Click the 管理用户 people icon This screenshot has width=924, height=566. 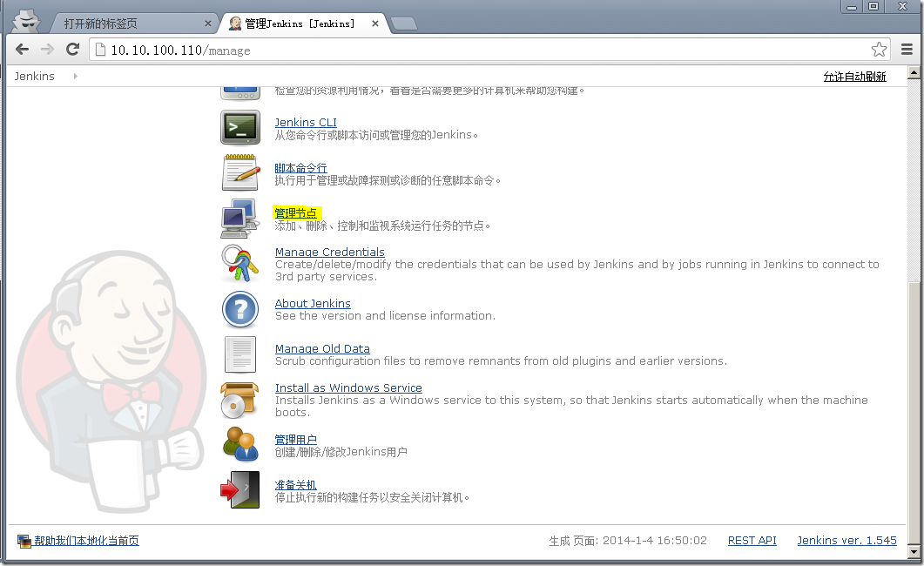click(x=240, y=445)
